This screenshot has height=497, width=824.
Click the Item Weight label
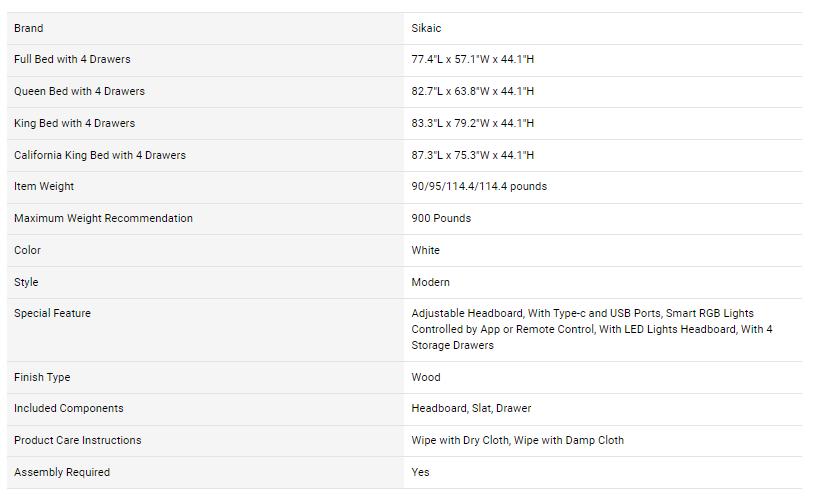point(44,187)
